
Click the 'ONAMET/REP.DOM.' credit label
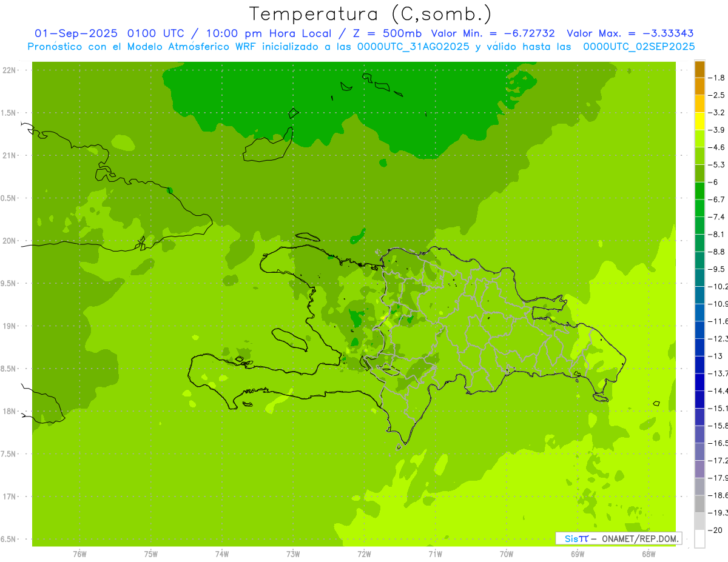[640, 538]
